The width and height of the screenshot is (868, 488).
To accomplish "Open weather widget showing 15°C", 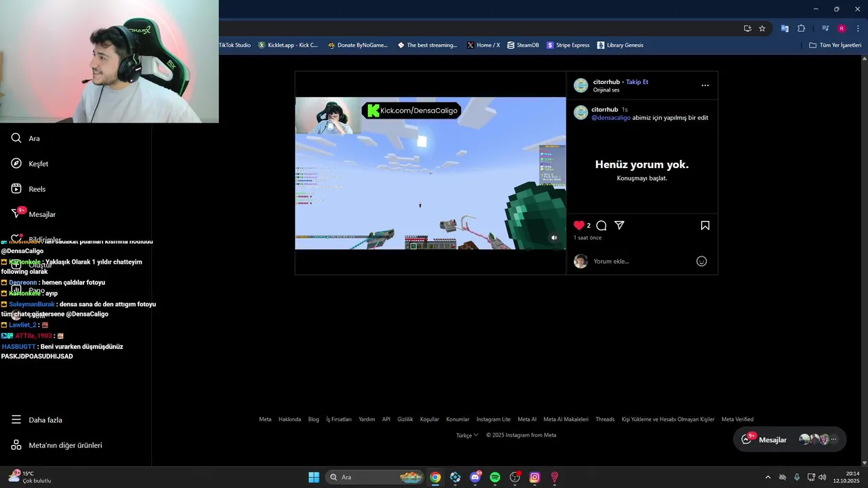I will coord(31,477).
